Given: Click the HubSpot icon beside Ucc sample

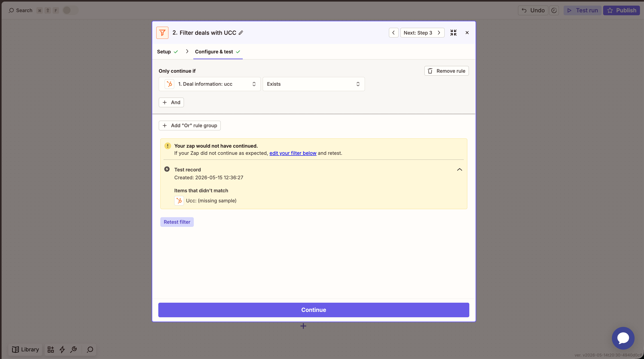Looking at the screenshot, I should point(179,201).
